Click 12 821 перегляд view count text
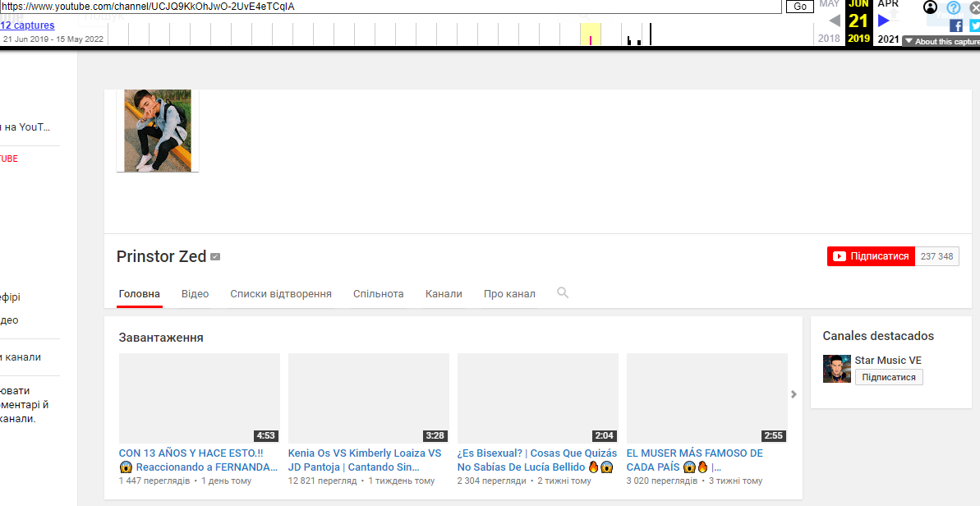Image resolution: width=980 pixels, height=506 pixels. pos(323,481)
